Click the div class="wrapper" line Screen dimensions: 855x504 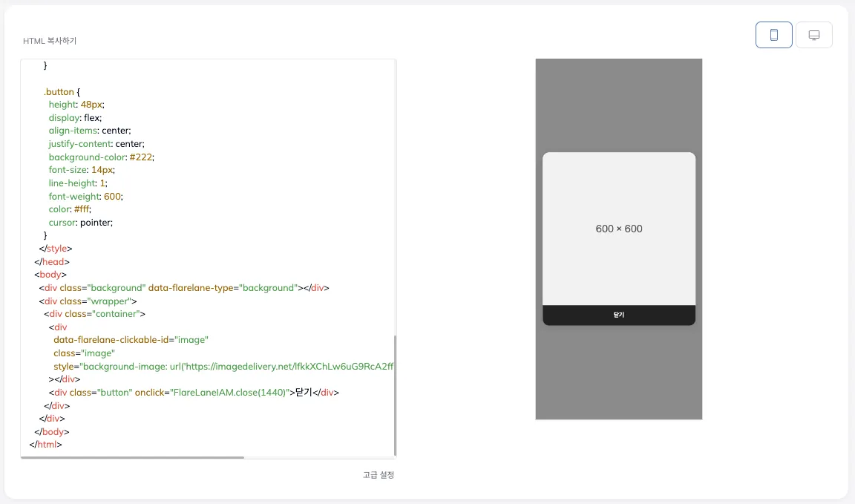click(88, 301)
